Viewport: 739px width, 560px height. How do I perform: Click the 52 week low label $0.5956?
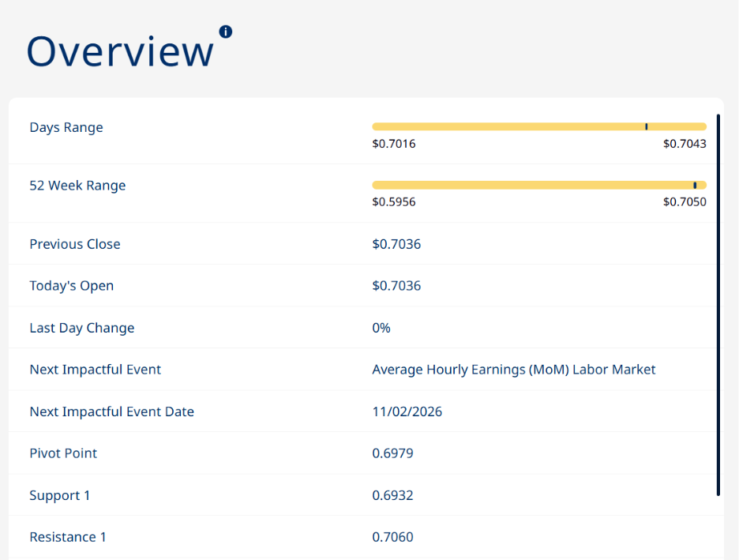pyautogui.click(x=393, y=202)
